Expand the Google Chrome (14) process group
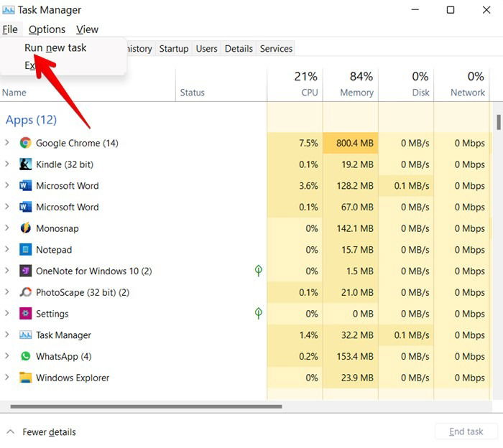503x448 pixels. 6,142
